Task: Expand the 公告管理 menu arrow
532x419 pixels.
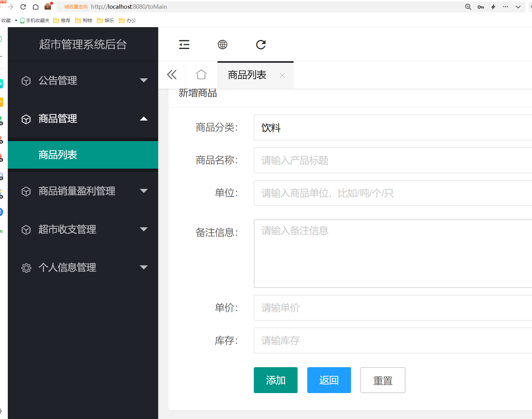Action: 144,80
